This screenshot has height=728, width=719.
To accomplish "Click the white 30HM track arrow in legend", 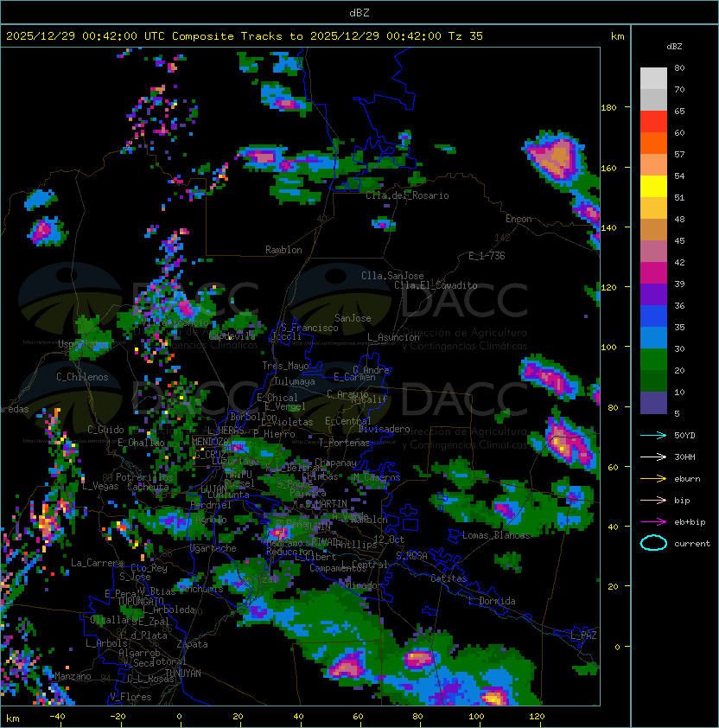I will [653, 457].
